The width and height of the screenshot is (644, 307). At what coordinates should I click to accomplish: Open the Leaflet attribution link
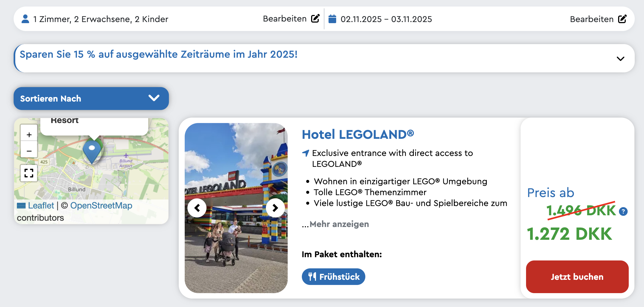[x=41, y=205]
